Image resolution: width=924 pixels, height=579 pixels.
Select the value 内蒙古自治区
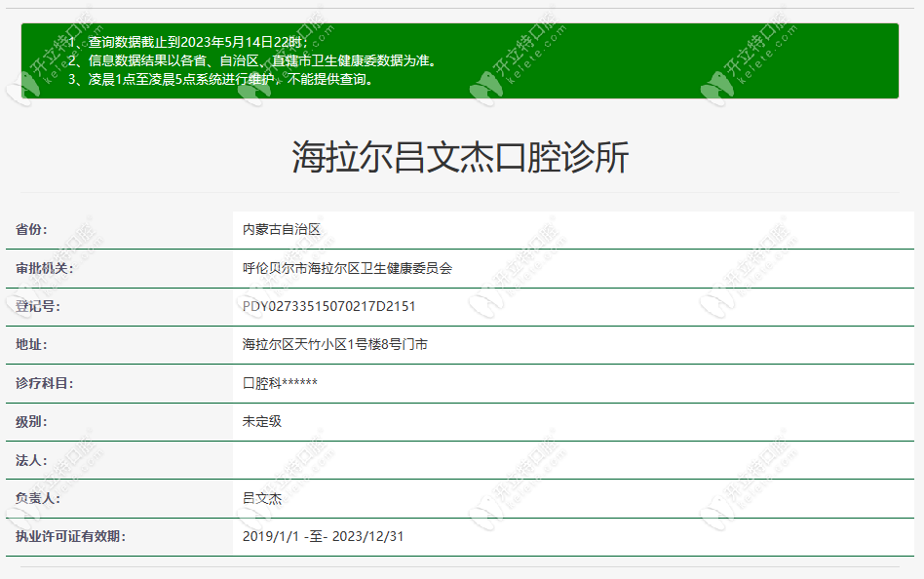tap(282, 229)
